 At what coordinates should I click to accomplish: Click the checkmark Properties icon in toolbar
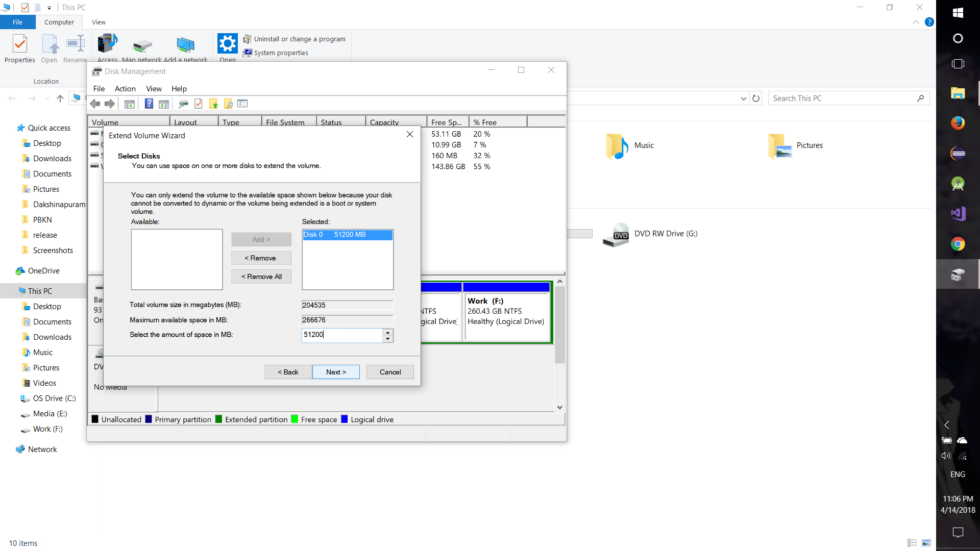199,104
